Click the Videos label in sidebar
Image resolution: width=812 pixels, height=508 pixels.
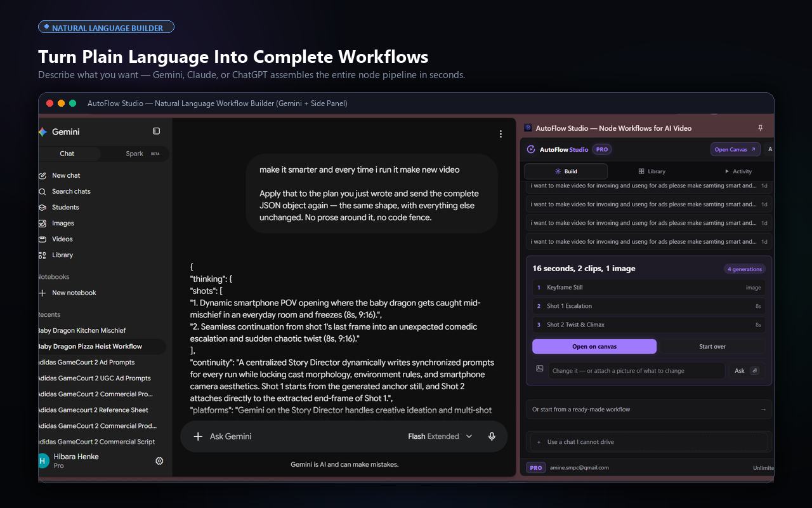(x=62, y=239)
